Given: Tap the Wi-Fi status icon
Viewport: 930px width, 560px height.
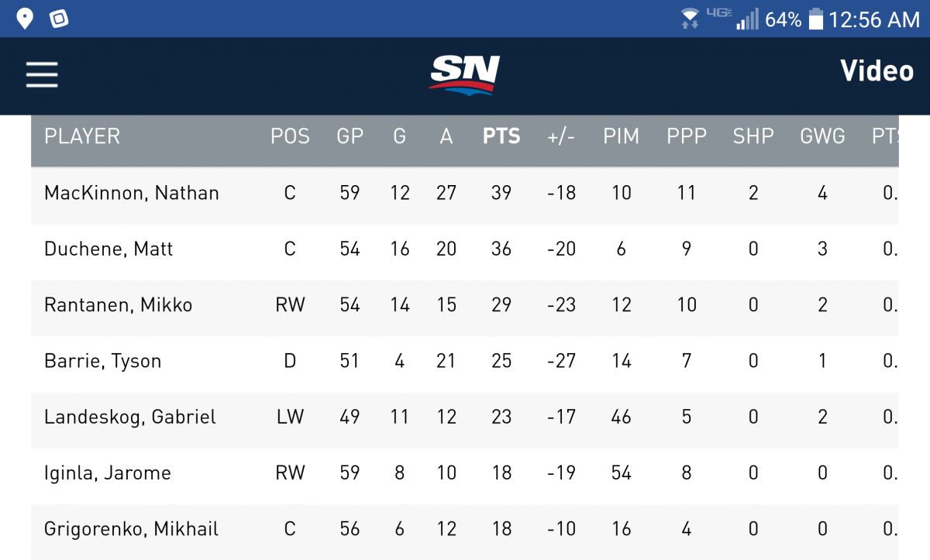Looking at the screenshot, I should coord(689,19).
